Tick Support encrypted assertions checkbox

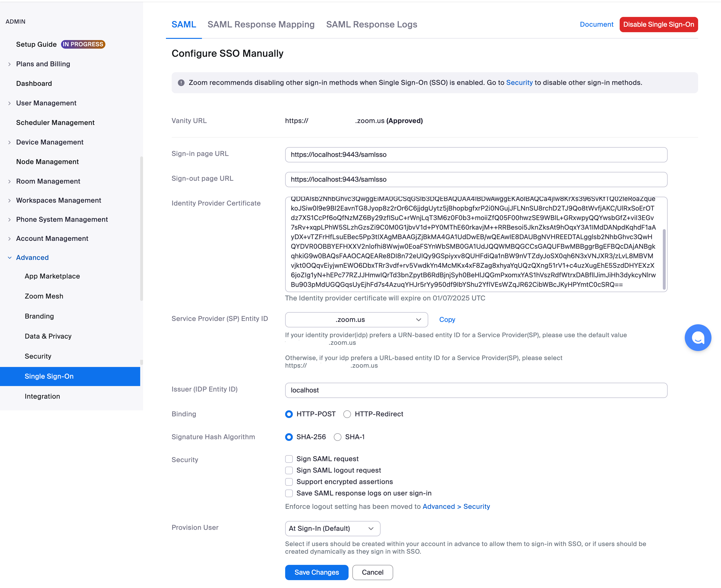pos(289,482)
